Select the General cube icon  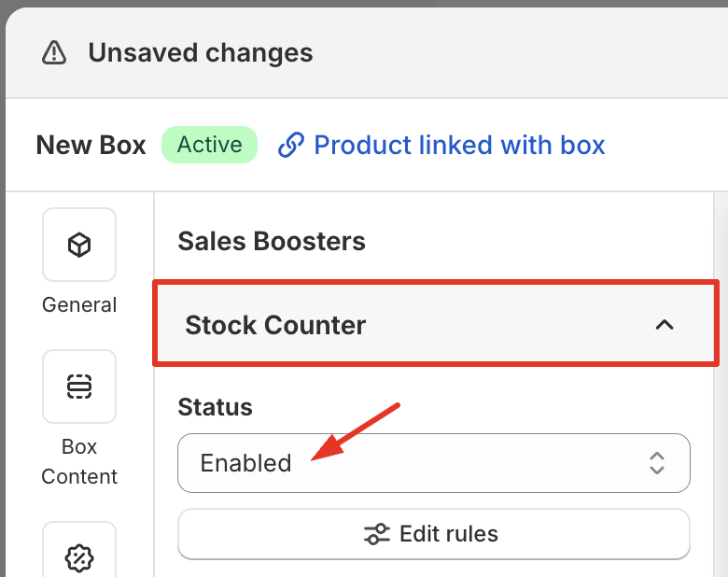(x=79, y=245)
